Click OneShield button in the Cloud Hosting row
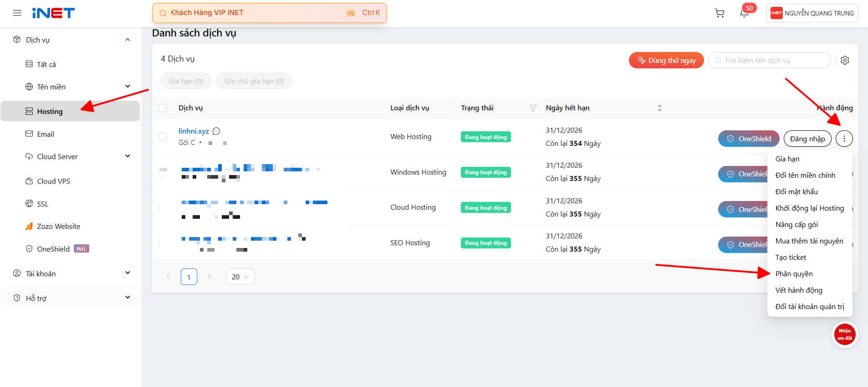The width and height of the screenshot is (868, 387). point(743,209)
